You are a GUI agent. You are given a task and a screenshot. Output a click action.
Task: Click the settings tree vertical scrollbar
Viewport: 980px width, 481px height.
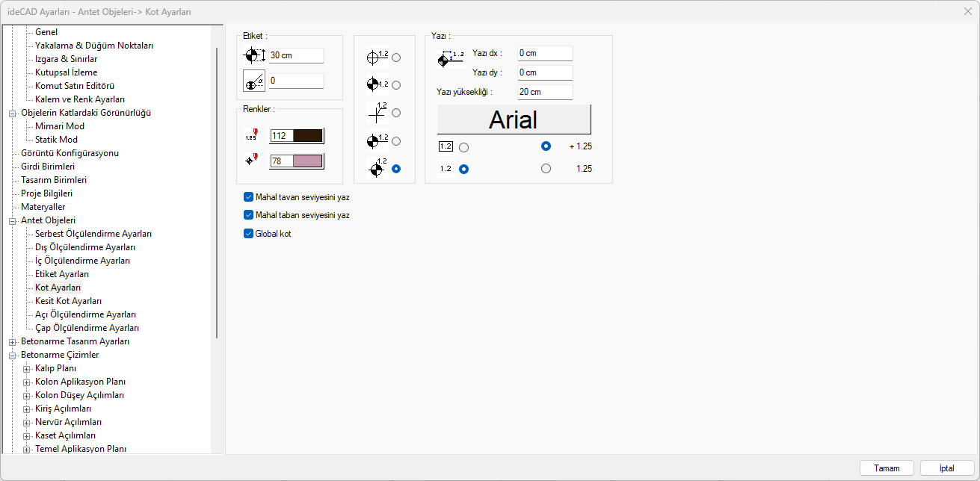pyautogui.click(x=218, y=193)
